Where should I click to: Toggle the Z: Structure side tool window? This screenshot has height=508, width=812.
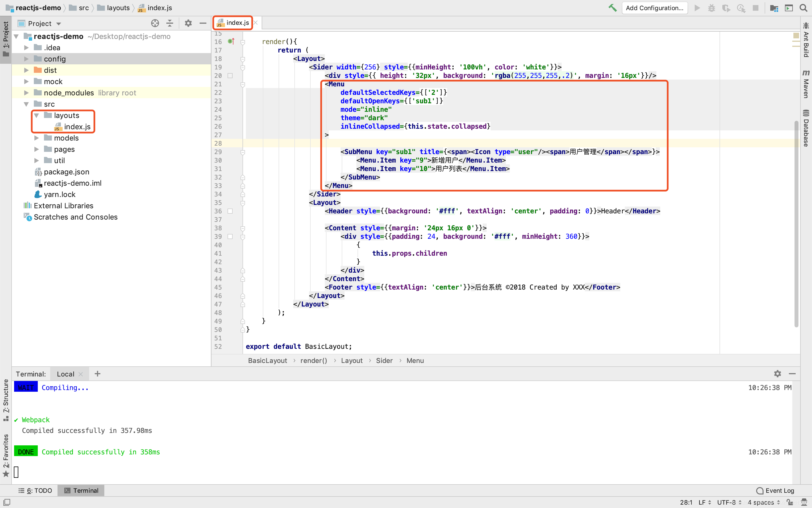coord(6,400)
